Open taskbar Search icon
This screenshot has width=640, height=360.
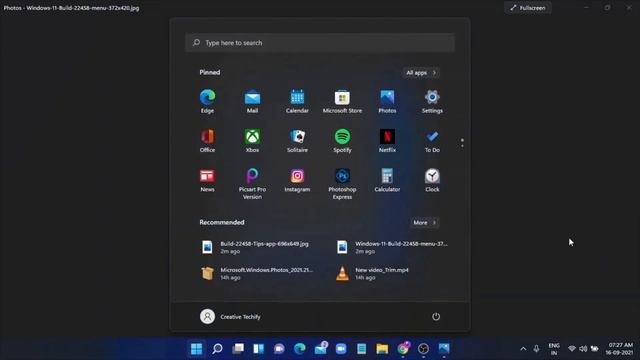coord(218,349)
